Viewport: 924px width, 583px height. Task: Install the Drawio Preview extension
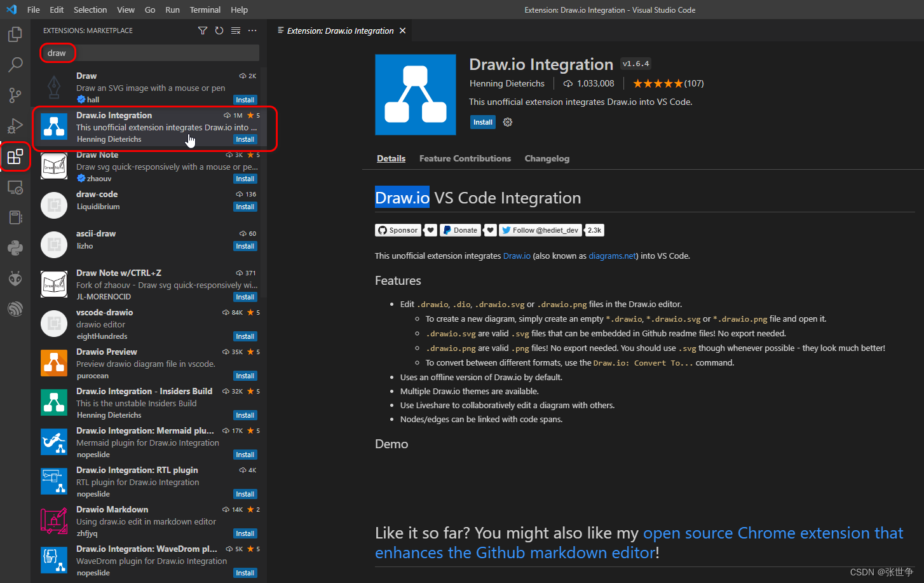[245, 376]
